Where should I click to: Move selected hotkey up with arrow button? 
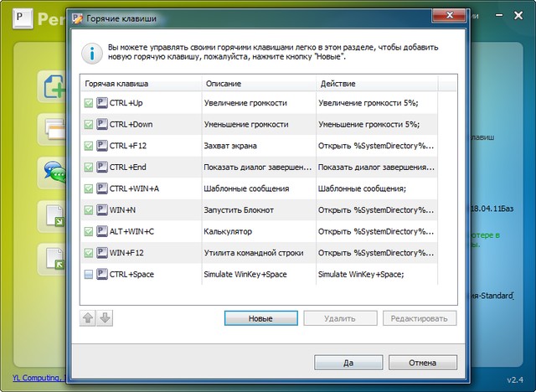click(x=88, y=318)
